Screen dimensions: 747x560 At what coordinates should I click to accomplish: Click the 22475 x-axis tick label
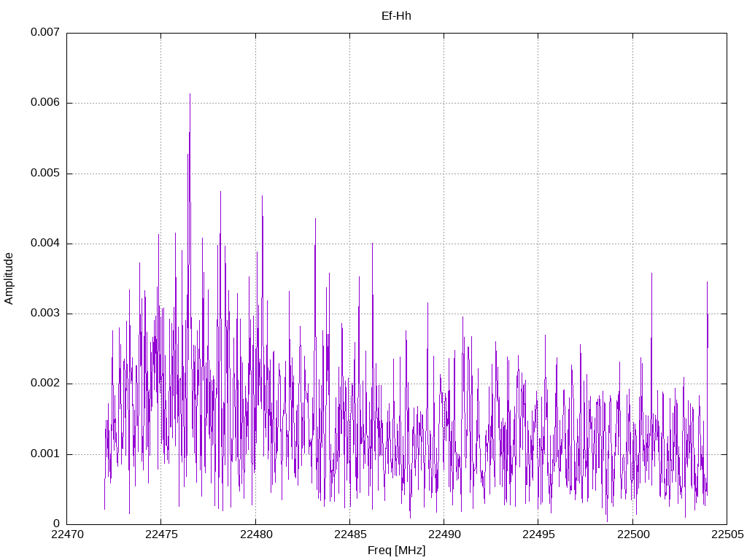coord(161,534)
